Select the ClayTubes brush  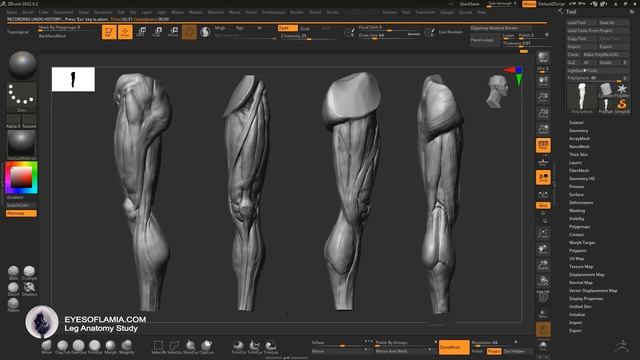click(62, 347)
